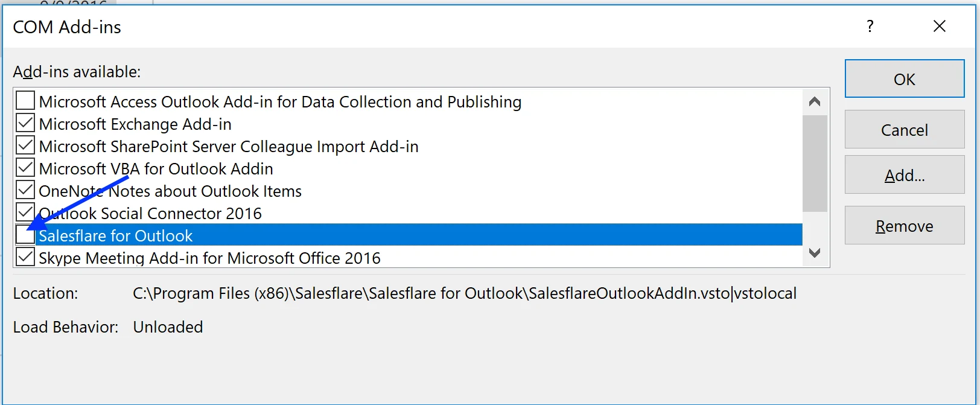Uncheck Microsoft SharePoint Server Colleague Import checkbox
Image resolution: width=980 pixels, height=405 pixels.
click(x=25, y=145)
